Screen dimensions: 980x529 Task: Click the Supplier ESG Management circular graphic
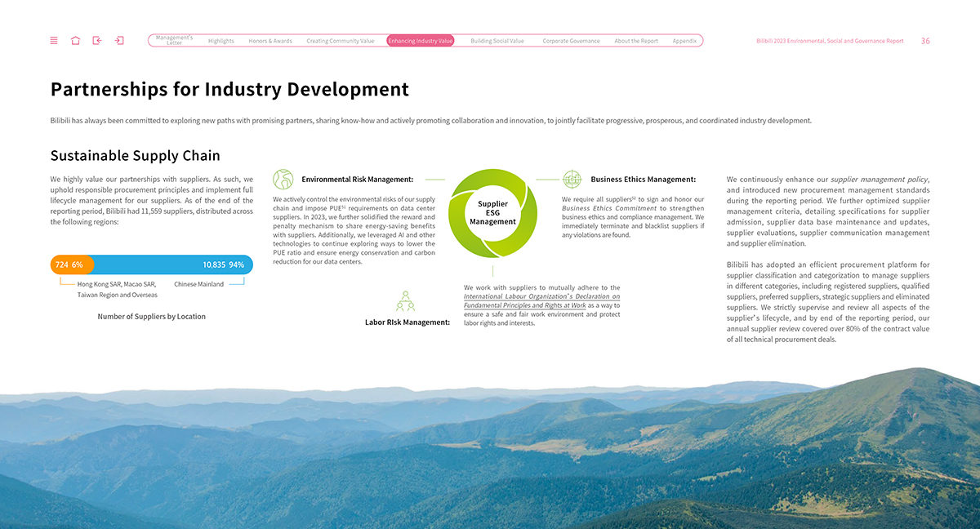tap(492, 213)
